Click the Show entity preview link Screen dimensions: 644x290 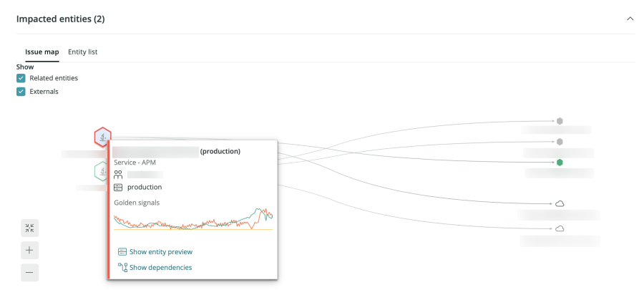coord(160,252)
